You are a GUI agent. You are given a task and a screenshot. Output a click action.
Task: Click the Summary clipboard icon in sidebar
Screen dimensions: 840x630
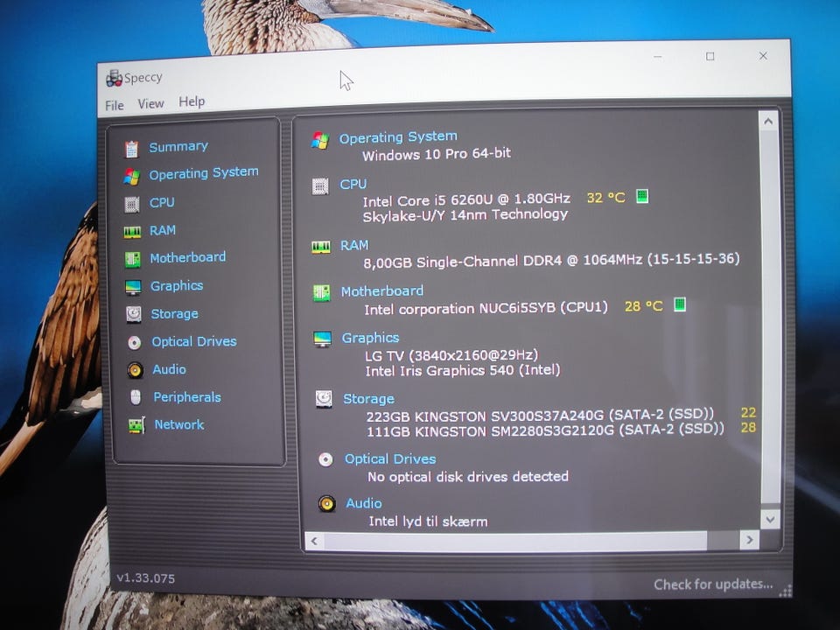click(131, 149)
